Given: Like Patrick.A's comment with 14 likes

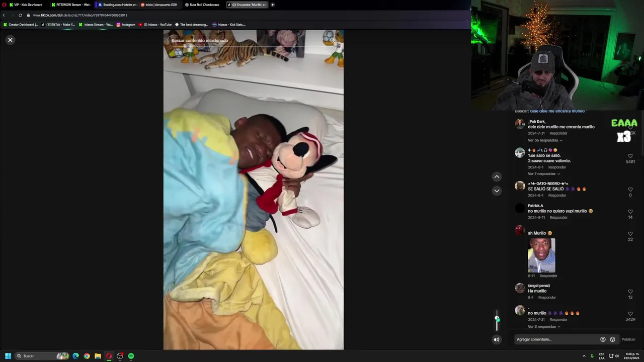Looking at the screenshot, I should point(630,212).
